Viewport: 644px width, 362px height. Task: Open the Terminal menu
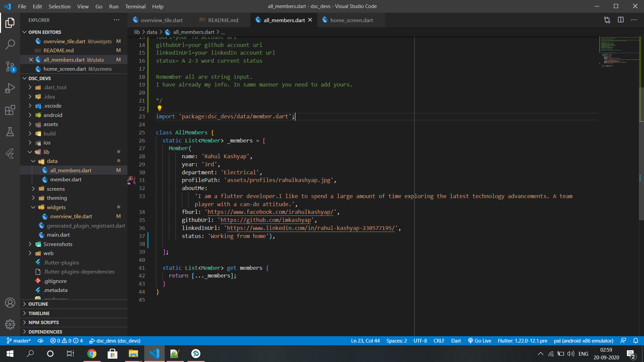click(x=135, y=6)
